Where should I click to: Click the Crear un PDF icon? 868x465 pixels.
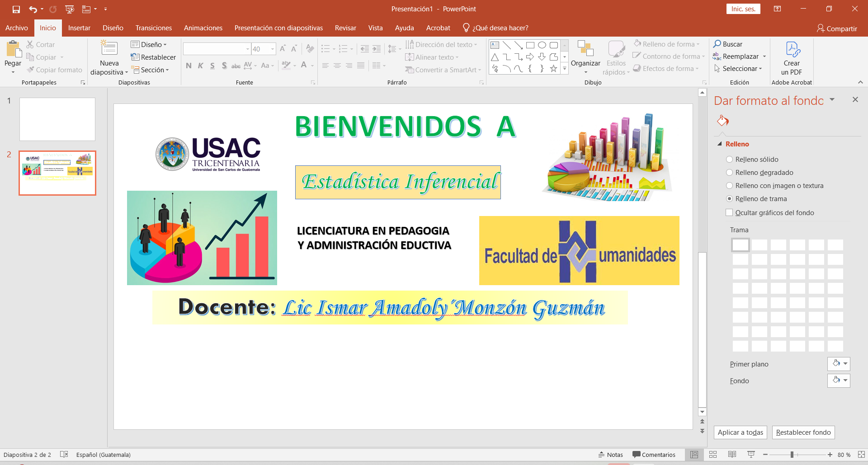pyautogui.click(x=792, y=49)
